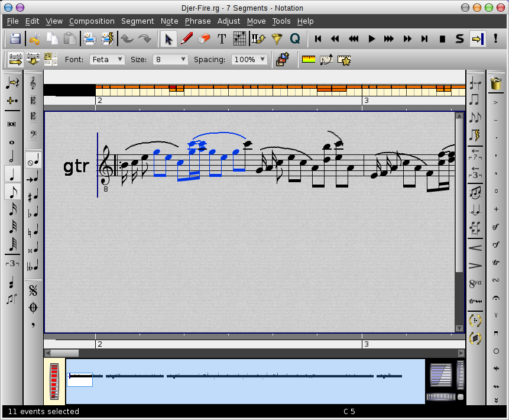
Task: Select the Guitar chord grid tool
Action: coord(239,39)
